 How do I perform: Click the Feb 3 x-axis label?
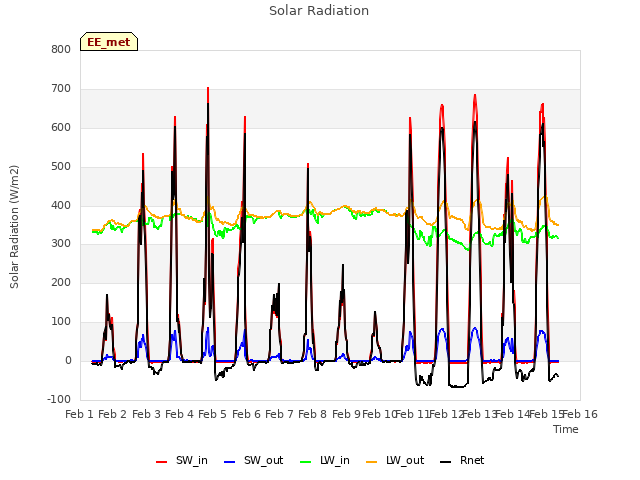[x=146, y=414]
